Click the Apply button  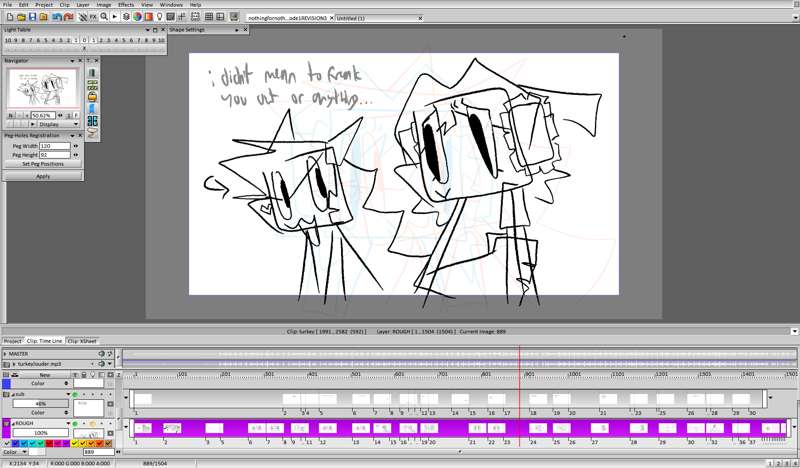[43, 176]
